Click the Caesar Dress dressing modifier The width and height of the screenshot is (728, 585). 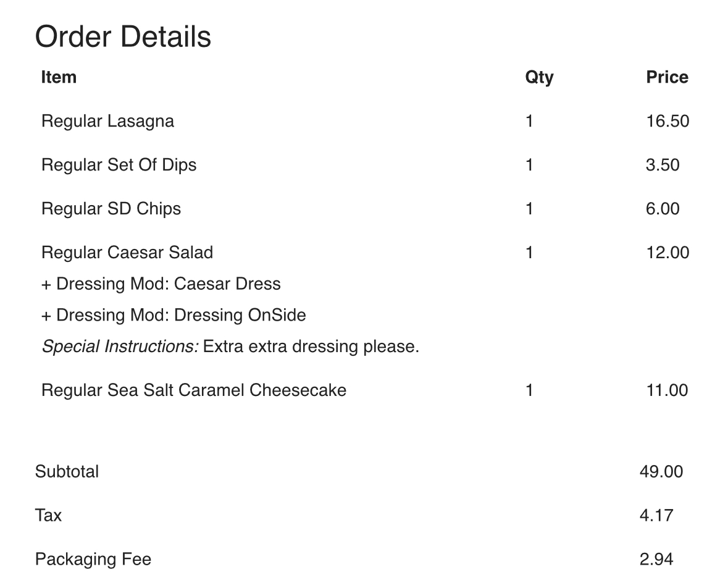click(161, 284)
